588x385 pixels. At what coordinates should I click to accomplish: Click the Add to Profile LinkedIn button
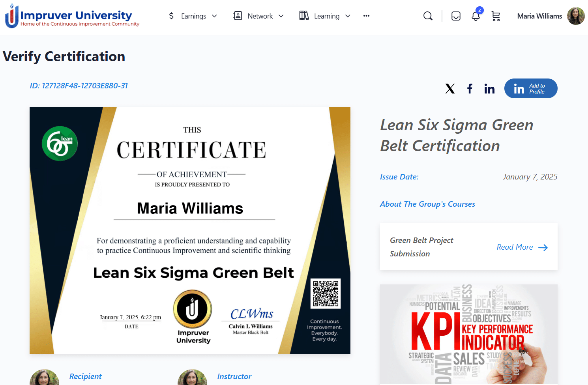[x=531, y=88]
